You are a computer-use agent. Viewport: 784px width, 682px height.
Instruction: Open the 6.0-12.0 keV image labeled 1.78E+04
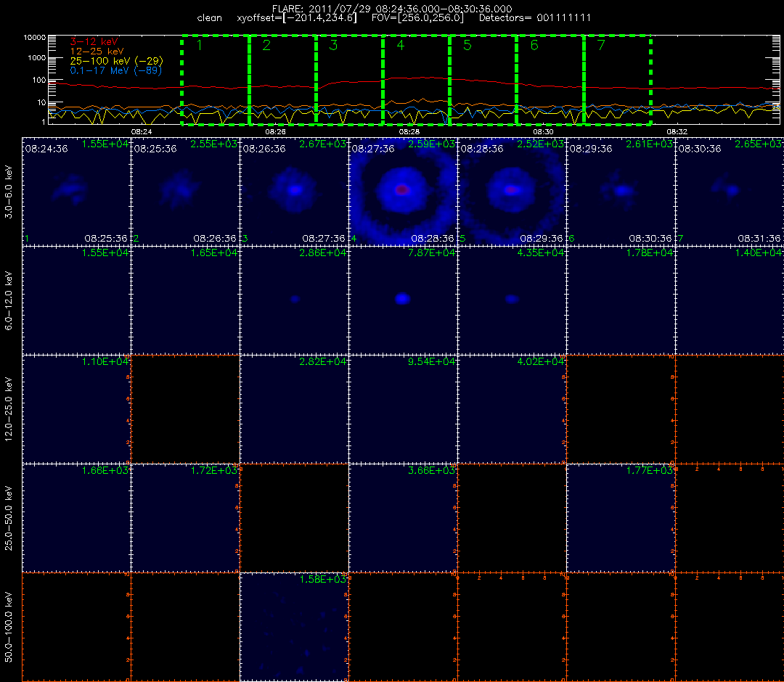(x=621, y=300)
